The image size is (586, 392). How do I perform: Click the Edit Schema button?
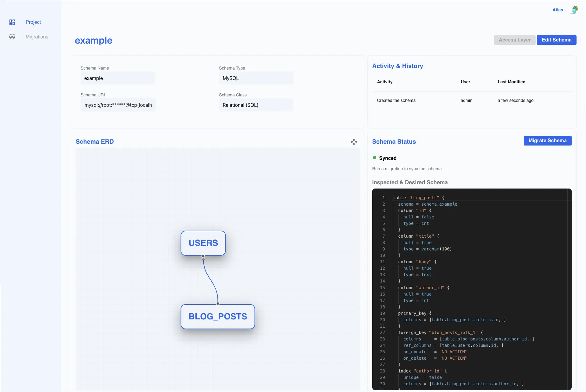[556, 40]
